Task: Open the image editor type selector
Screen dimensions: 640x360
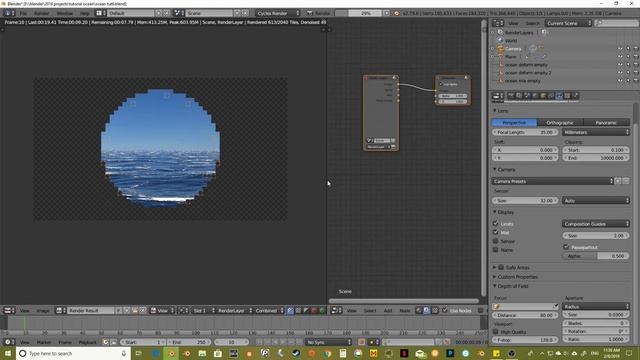Action: tap(8, 311)
